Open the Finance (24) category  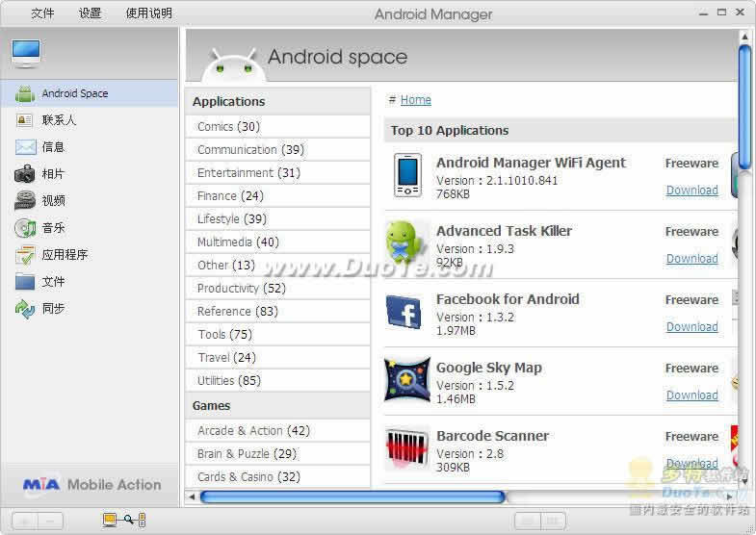277,196
